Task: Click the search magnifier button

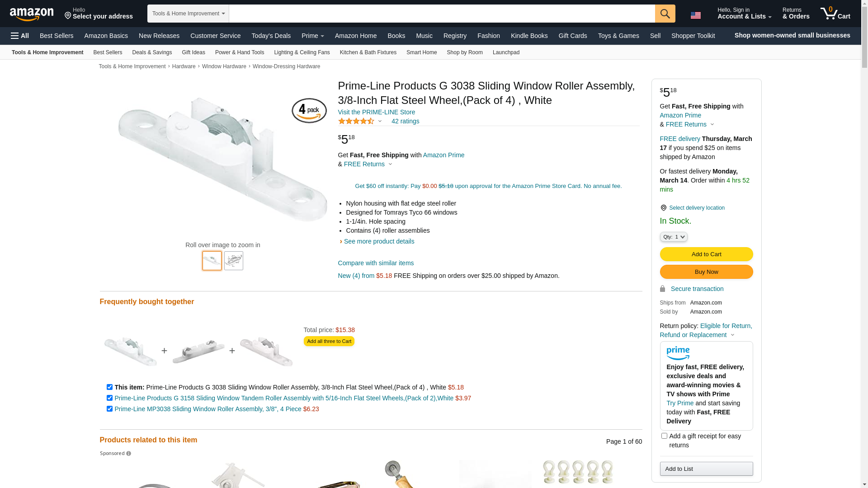Action: pos(665,14)
